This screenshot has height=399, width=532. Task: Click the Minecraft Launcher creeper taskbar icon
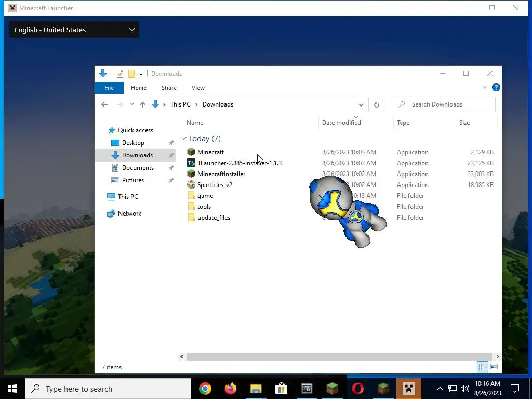(x=408, y=389)
